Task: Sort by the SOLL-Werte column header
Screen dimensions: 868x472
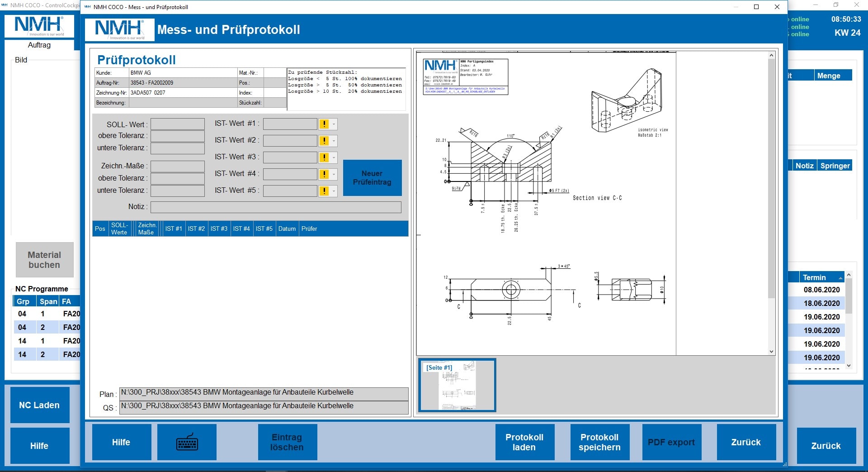Action: tap(119, 229)
